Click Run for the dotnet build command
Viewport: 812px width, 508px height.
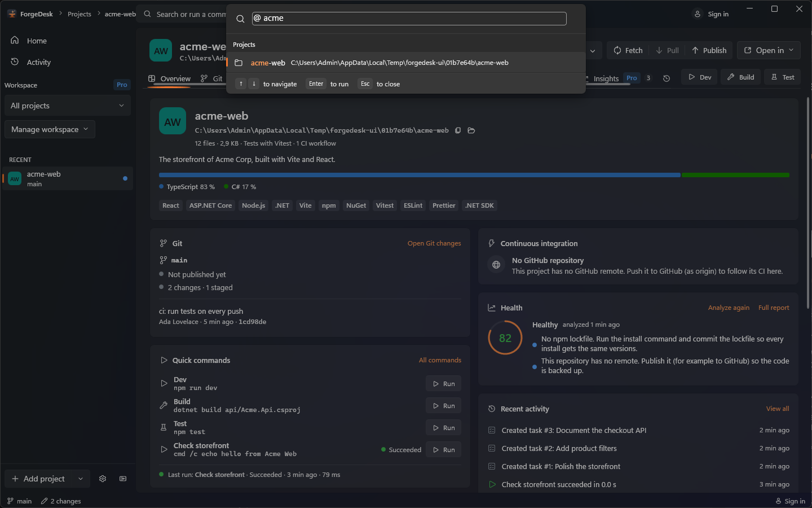point(444,406)
